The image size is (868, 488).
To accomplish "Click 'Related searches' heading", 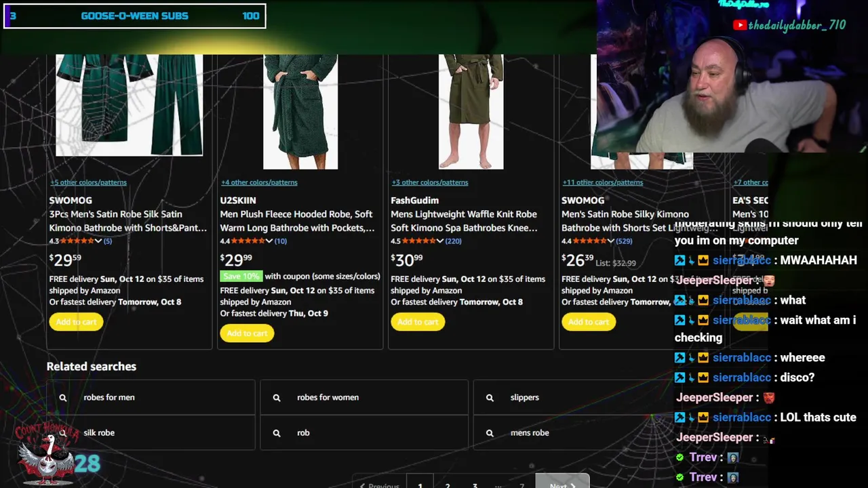I will tap(92, 367).
